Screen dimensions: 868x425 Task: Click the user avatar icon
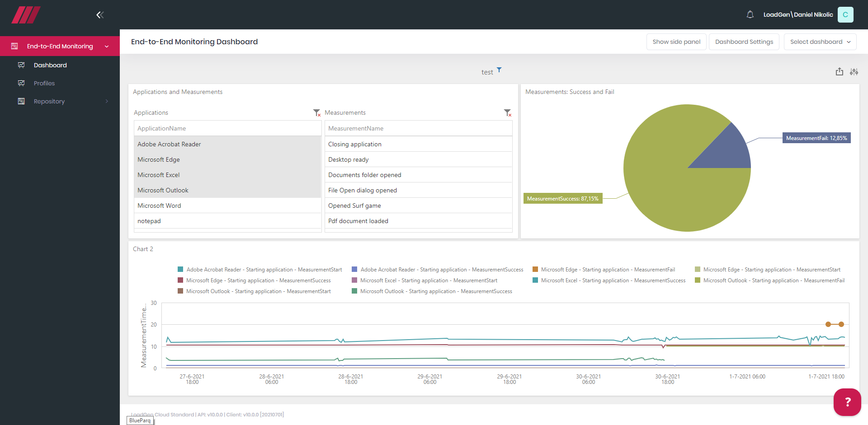tap(845, 14)
